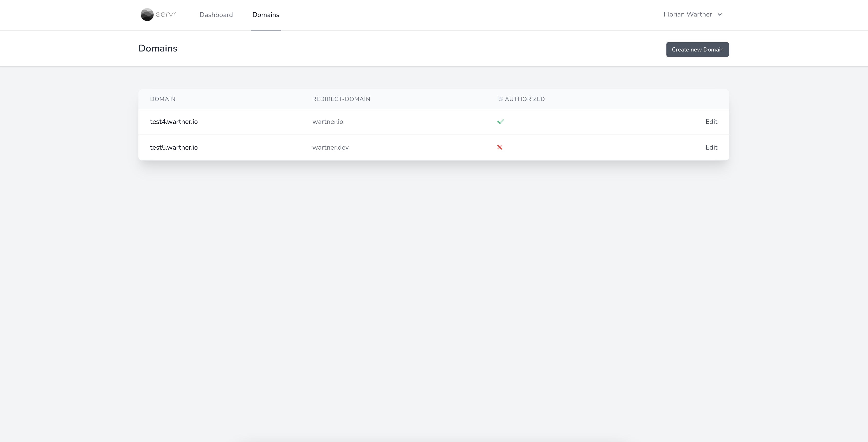The height and width of the screenshot is (442, 868).
Task: Click the test5.wartner.io domain name
Action: click(x=174, y=147)
